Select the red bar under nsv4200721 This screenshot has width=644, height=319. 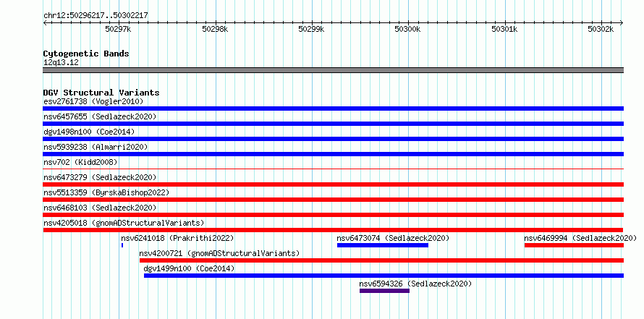point(381,260)
